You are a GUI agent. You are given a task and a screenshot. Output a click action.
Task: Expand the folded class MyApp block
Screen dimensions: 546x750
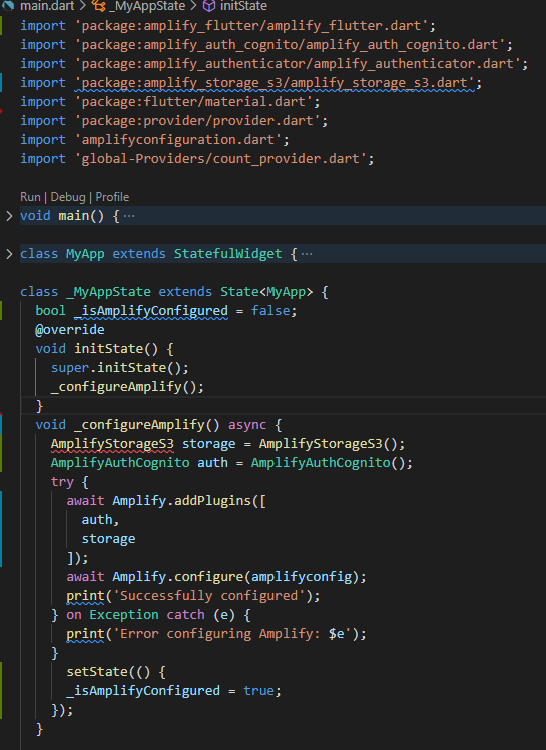(9, 254)
